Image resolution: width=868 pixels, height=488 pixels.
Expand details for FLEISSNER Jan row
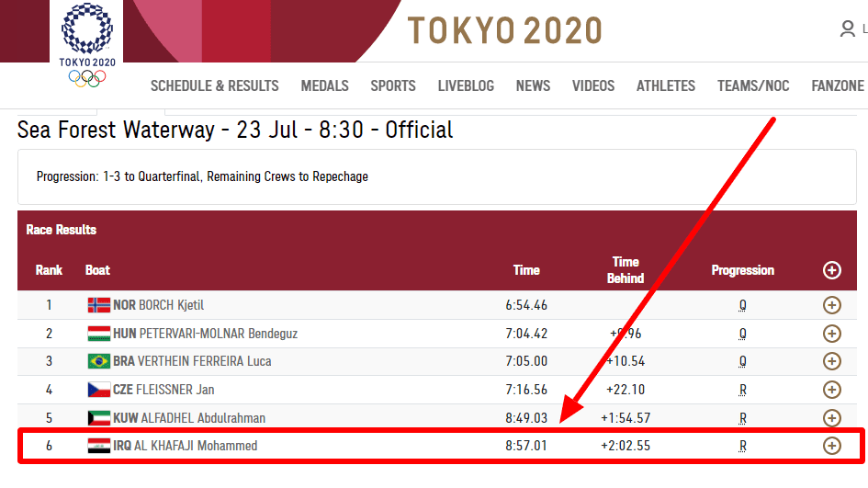click(831, 390)
